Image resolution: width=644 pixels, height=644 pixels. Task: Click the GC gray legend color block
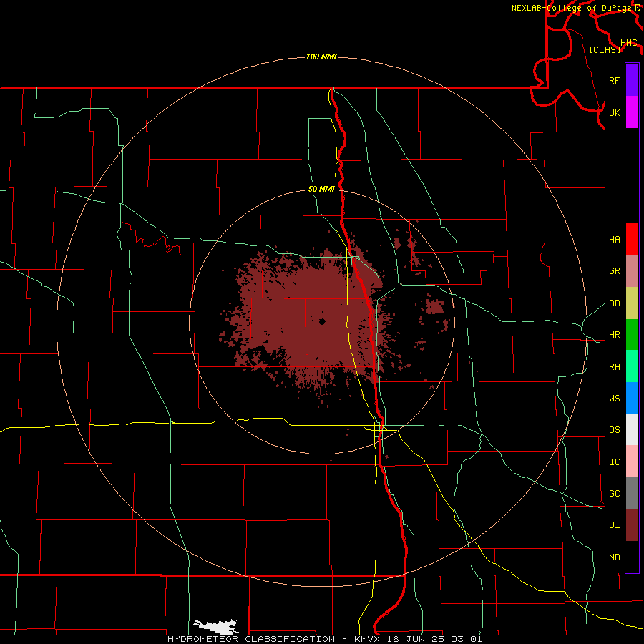pyautogui.click(x=632, y=493)
